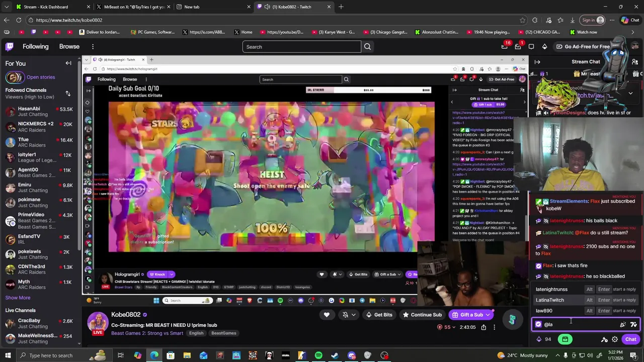
Task: Open chat identity badge in message box
Action: [538, 324]
